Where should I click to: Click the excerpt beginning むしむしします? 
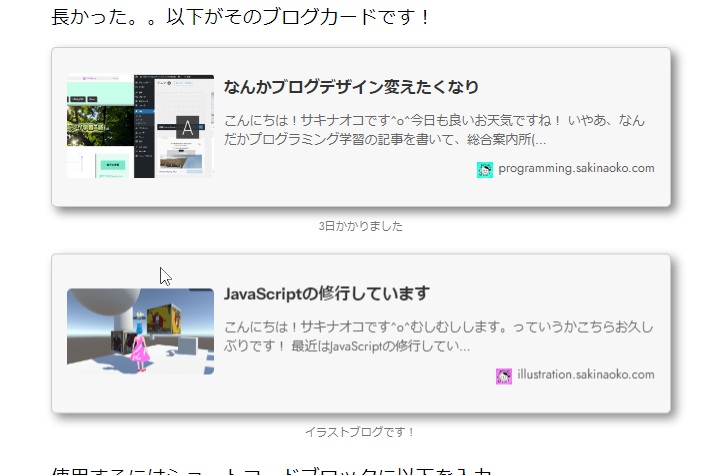click(x=438, y=336)
